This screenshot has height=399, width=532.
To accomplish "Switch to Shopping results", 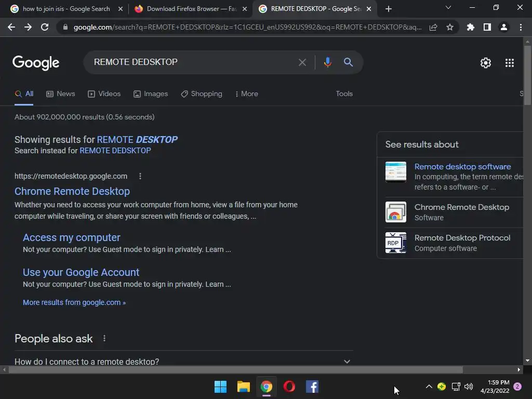I will [x=202, y=94].
